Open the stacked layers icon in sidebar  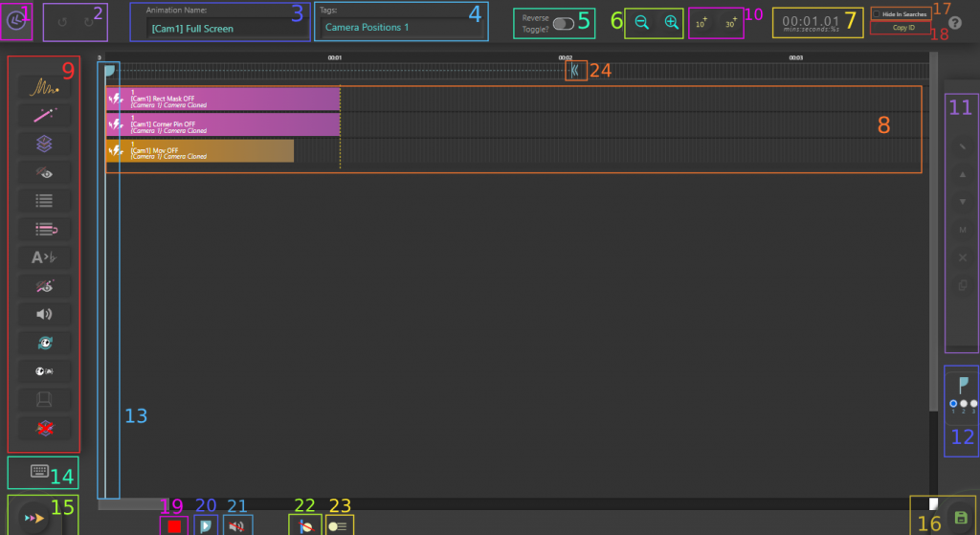click(x=43, y=144)
